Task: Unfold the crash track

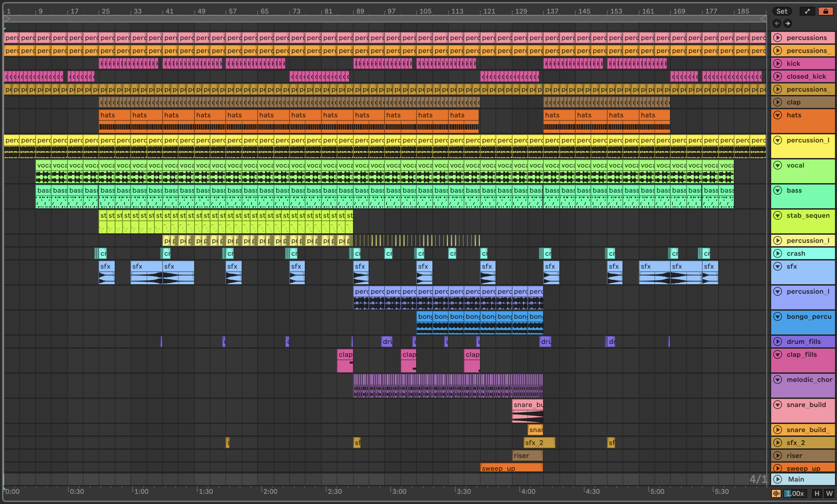Action: (778, 254)
